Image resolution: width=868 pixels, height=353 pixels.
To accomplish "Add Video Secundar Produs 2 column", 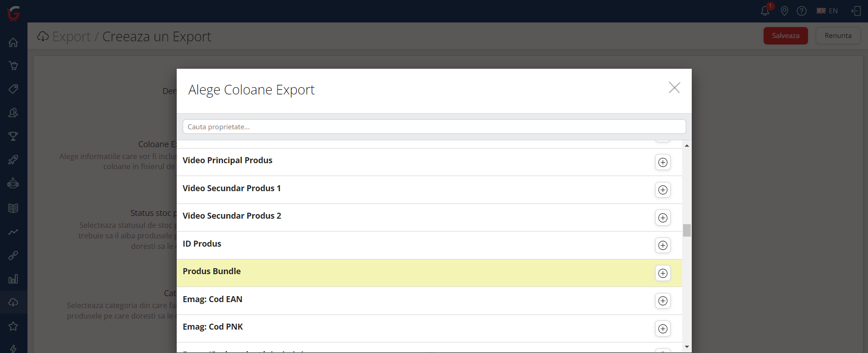I will [x=662, y=218].
